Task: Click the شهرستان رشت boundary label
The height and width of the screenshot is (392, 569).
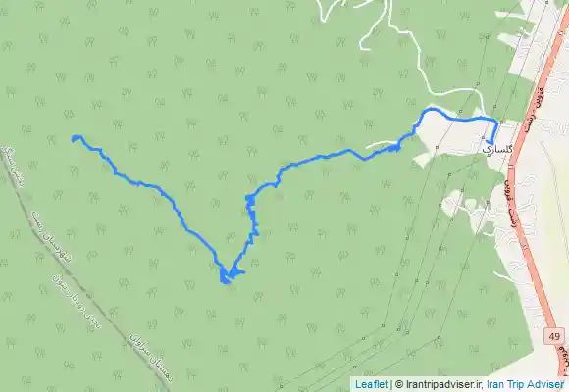Action: click(x=52, y=236)
